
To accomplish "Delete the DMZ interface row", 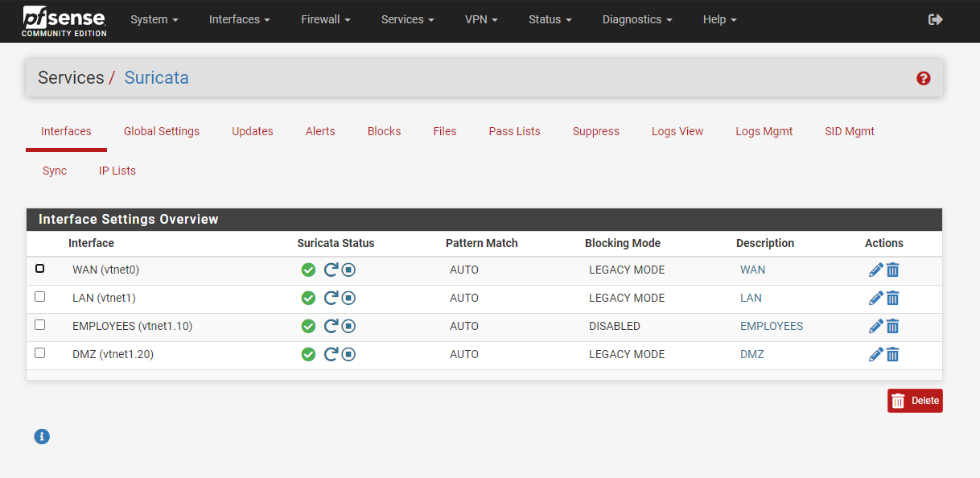I will 892,354.
